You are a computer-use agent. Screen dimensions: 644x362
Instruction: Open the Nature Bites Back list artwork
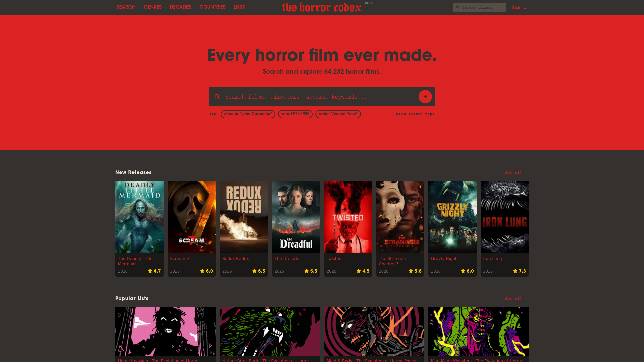[270, 331]
